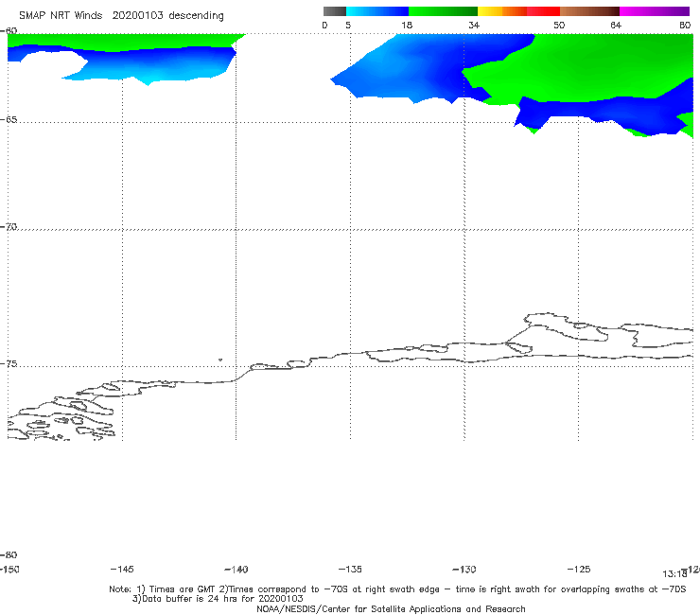
Task: Click the color scale label '5'
Action: pos(348,26)
